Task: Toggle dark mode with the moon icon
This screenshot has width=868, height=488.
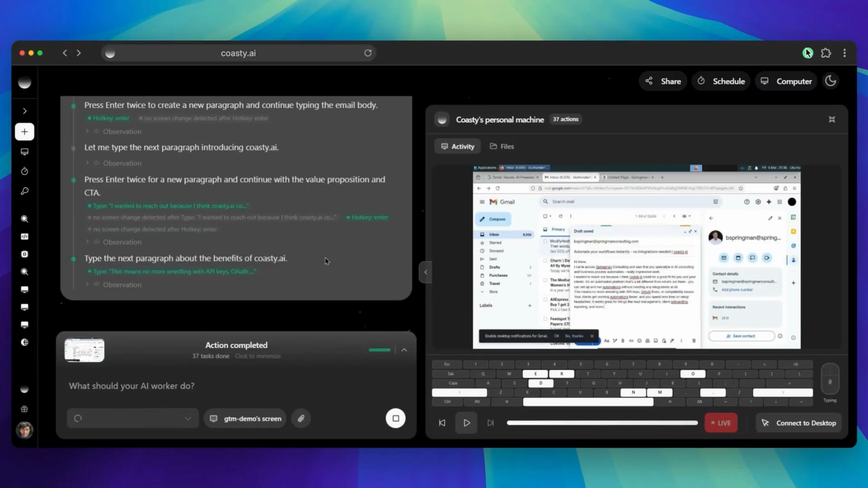Action: click(830, 81)
